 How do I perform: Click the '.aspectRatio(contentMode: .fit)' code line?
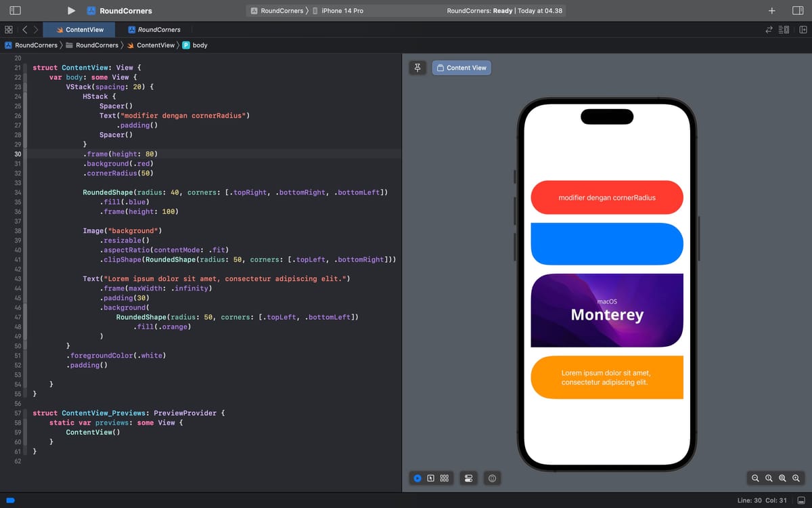pyautogui.click(x=166, y=249)
